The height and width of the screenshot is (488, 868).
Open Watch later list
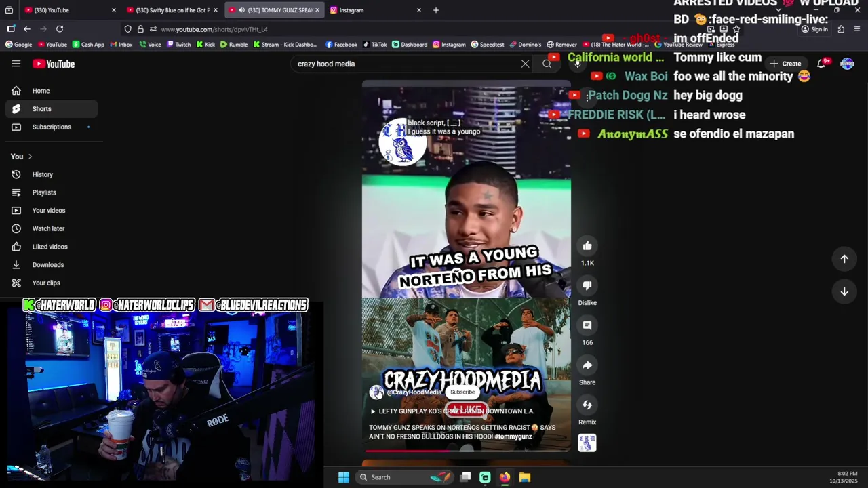pos(52,228)
